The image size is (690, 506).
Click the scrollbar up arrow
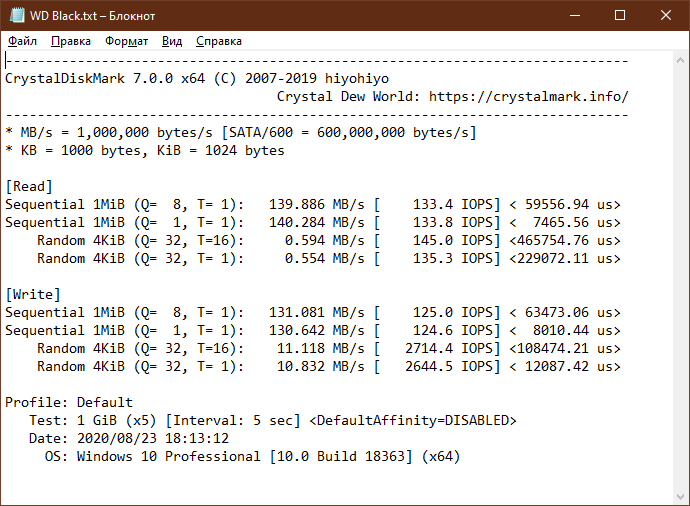[x=680, y=61]
